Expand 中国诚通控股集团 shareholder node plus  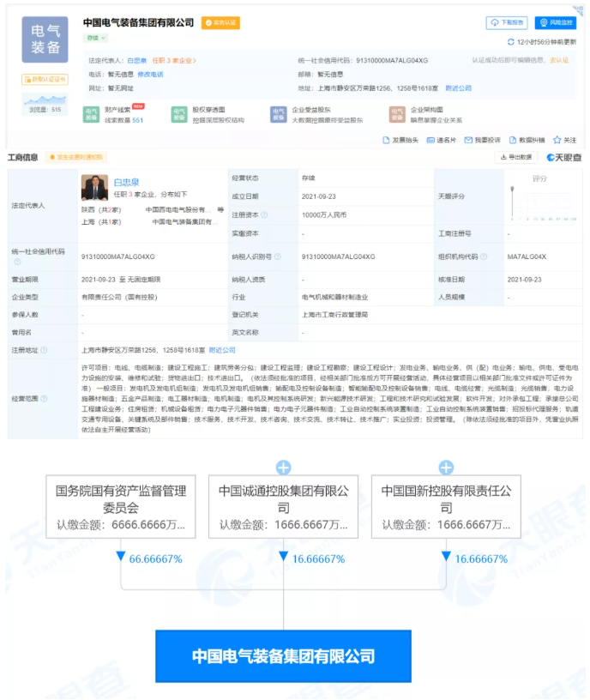pyautogui.click(x=283, y=468)
